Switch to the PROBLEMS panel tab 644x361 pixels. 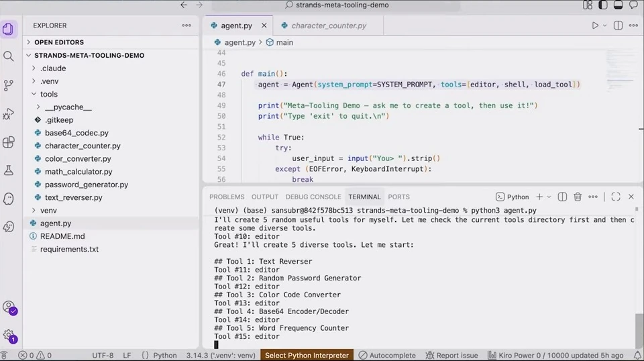coord(227,197)
